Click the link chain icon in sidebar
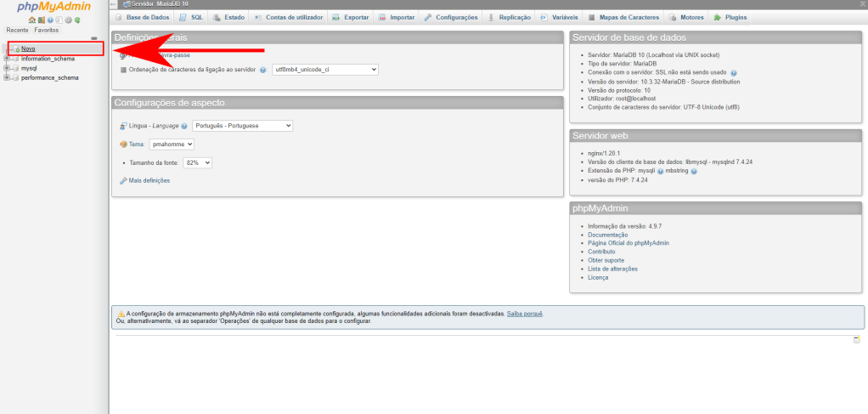The image size is (868, 414). click(x=93, y=38)
